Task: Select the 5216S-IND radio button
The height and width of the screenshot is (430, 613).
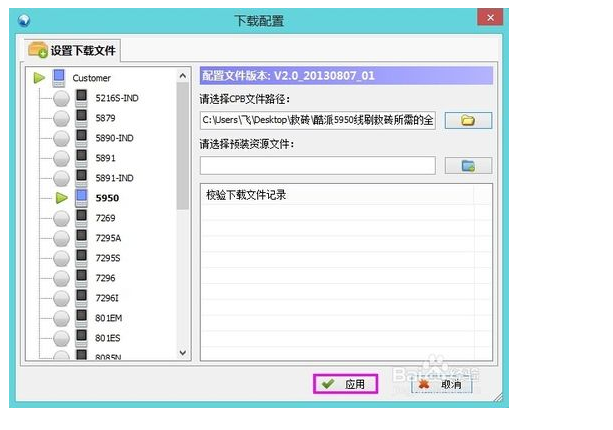Action: click(61, 99)
